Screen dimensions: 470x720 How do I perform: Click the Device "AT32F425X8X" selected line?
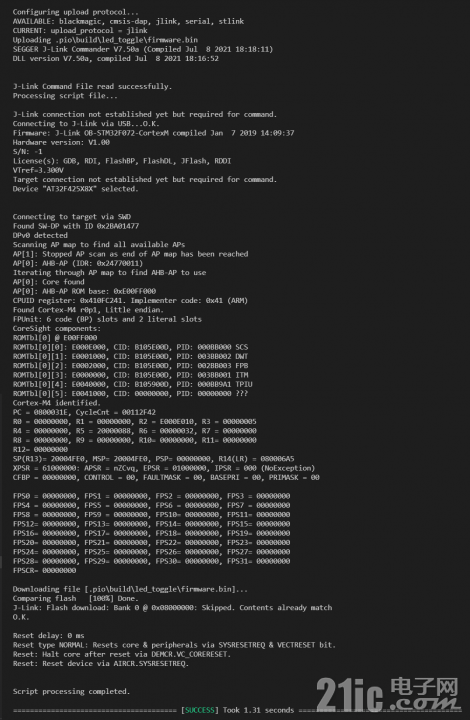[x=75, y=189]
